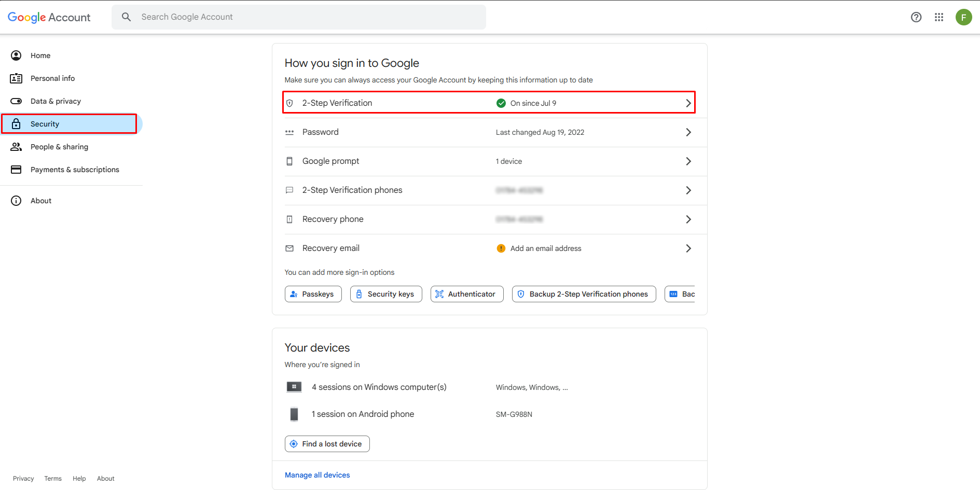Click the Recovery phone icon

(289, 219)
